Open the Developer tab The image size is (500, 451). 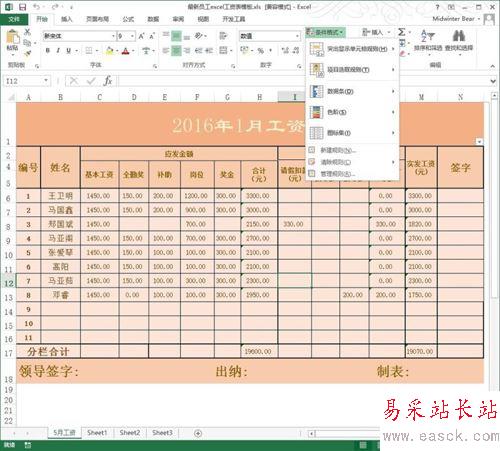coord(234,19)
